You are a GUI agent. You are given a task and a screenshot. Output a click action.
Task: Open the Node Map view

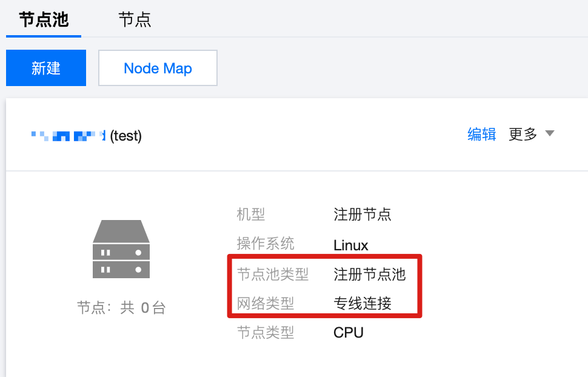tap(158, 68)
